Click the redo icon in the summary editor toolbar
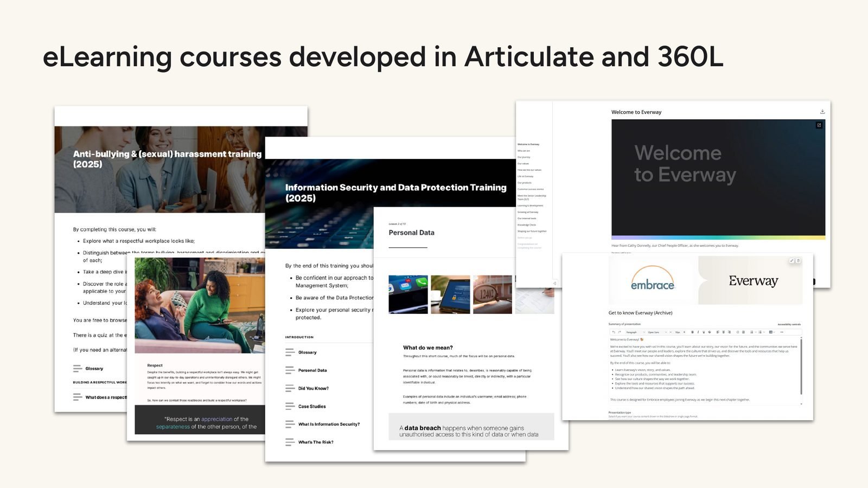Image resolution: width=868 pixels, height=488 pixels. [x=620, y=332]
